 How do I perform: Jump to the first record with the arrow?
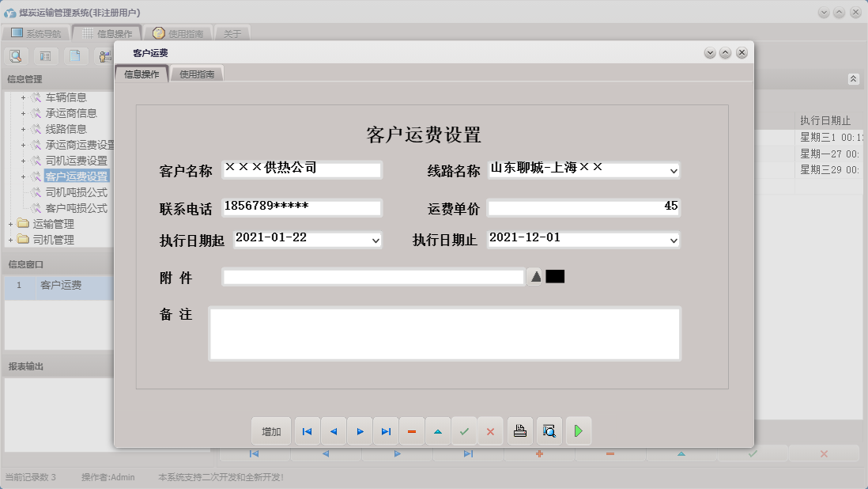click(308, 430)
